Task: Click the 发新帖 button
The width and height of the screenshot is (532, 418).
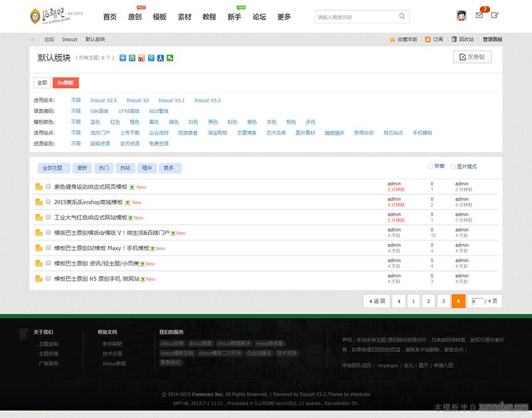Action: (x=472, y=57)
